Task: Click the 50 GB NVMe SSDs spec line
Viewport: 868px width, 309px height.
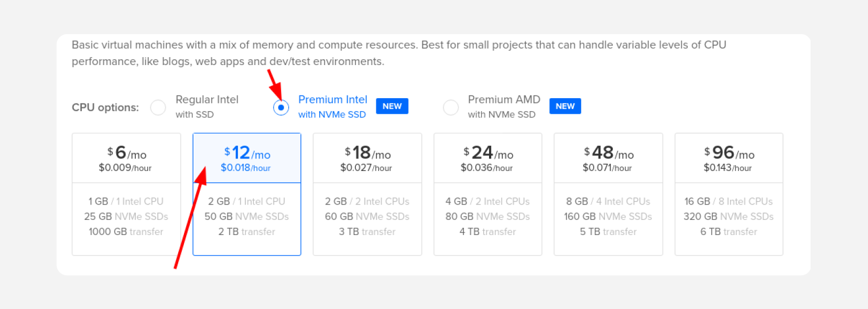Action: [x=247, y=217]
